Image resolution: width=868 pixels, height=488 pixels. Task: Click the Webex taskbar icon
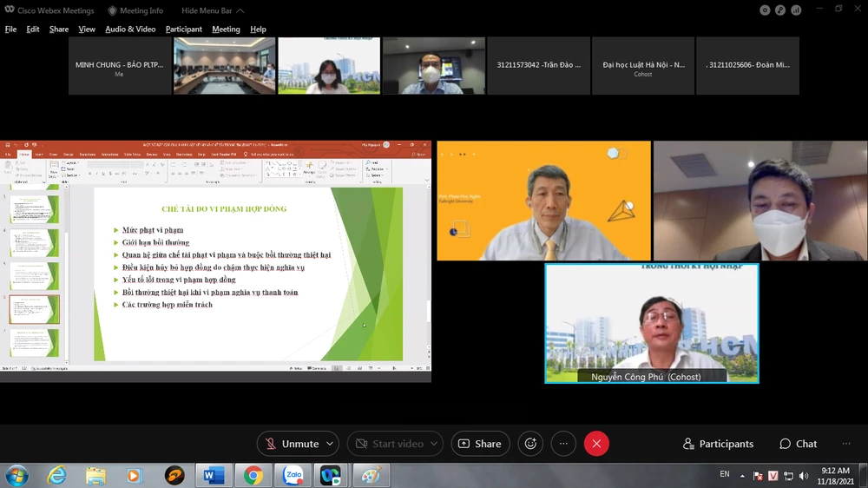[x=331, y=475]
